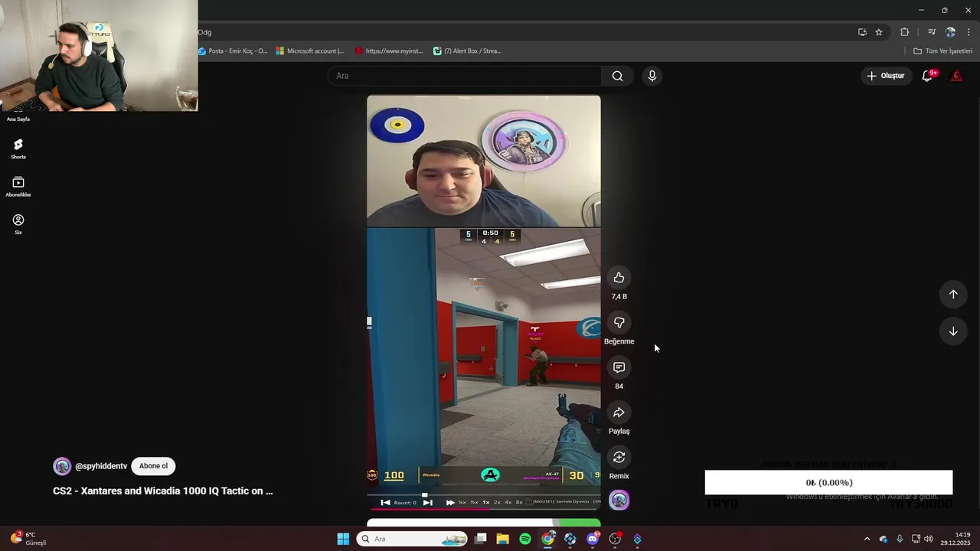
Task: Open the Microsoft account bookmark
Action: [310, 51]
